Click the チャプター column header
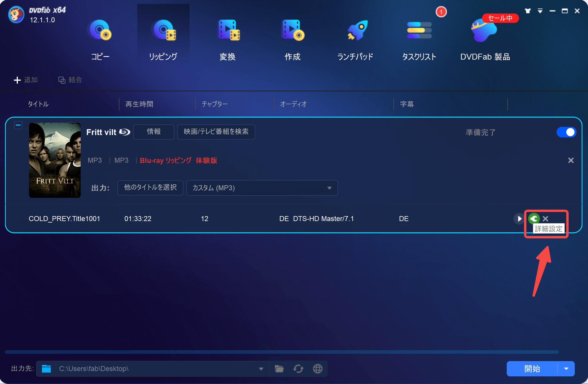 tap(214, 104)
